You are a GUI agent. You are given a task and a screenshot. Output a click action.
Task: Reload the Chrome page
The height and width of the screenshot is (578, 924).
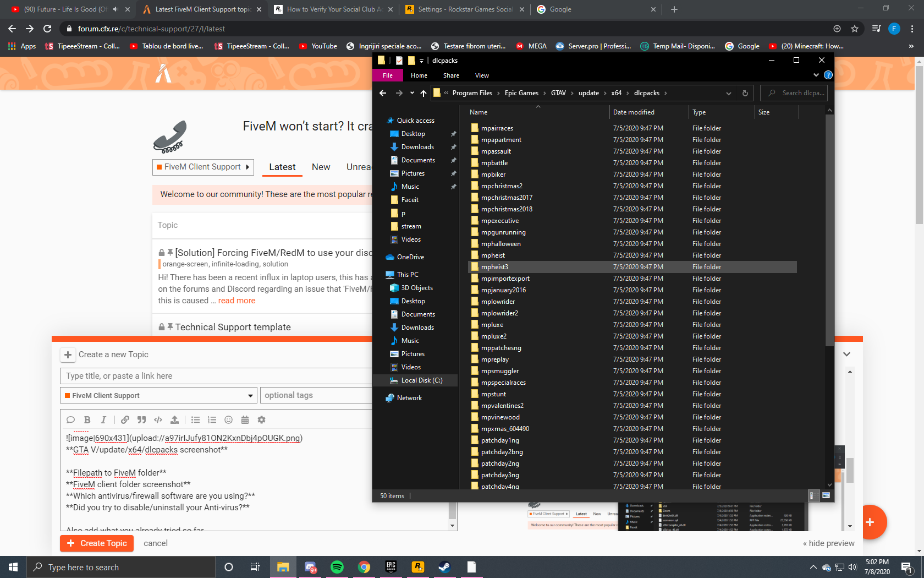point(47,29)
